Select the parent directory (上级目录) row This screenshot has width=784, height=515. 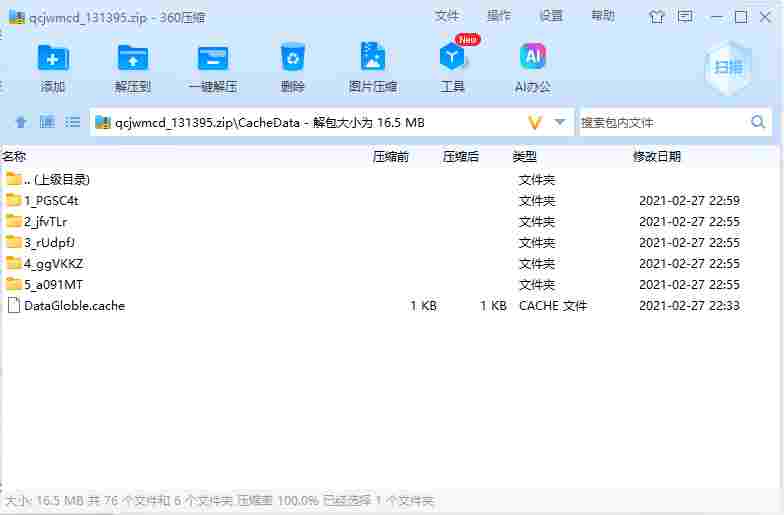(x=390, y=180)
